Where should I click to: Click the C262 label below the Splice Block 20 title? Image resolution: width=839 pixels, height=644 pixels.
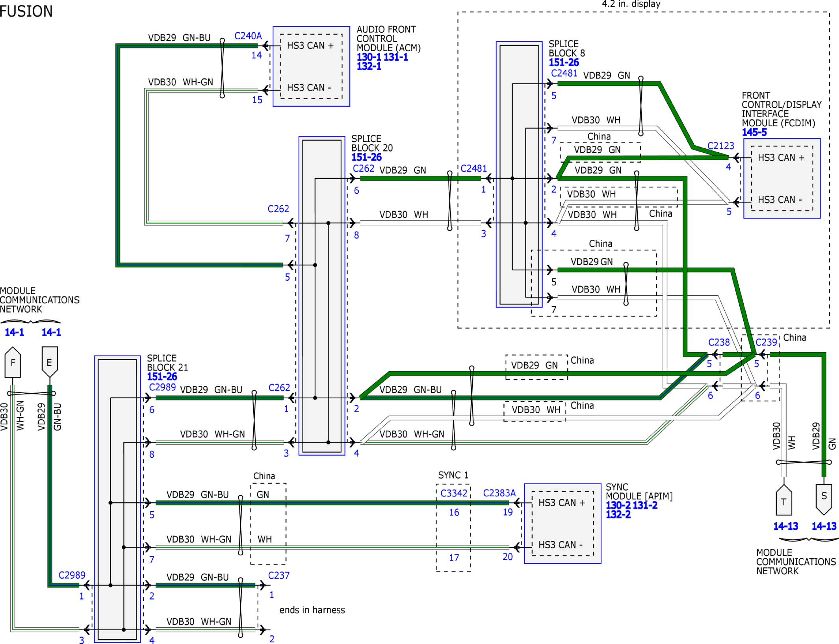[x=364, y=168]
